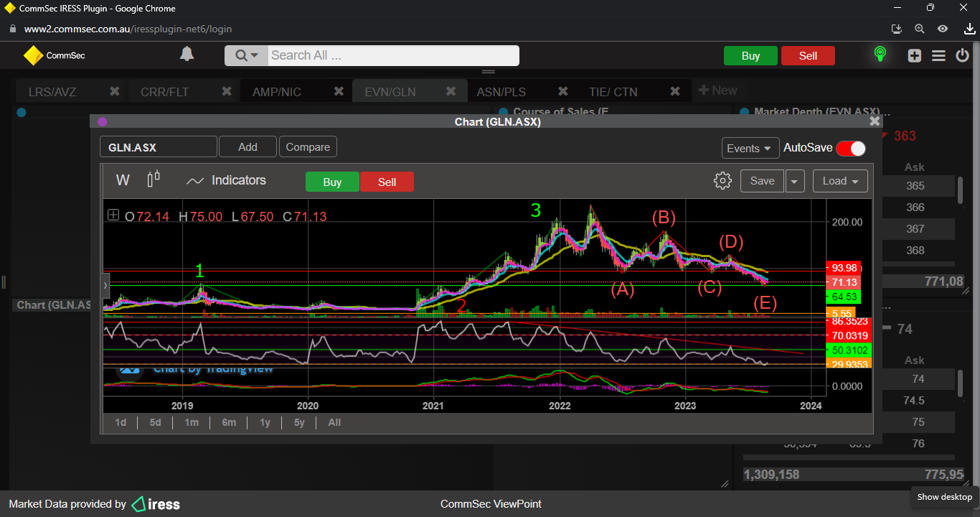The width and height of the screenshot is (980, 517).
Task: Click the Add button next to symbol
Action: point(248,146)
